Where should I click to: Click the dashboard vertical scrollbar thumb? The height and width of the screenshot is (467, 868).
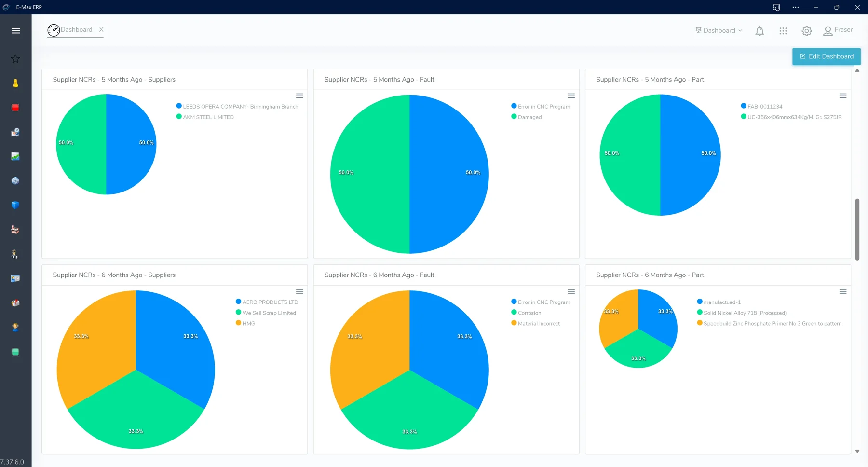pyautogui.click(x=857, y=229)
